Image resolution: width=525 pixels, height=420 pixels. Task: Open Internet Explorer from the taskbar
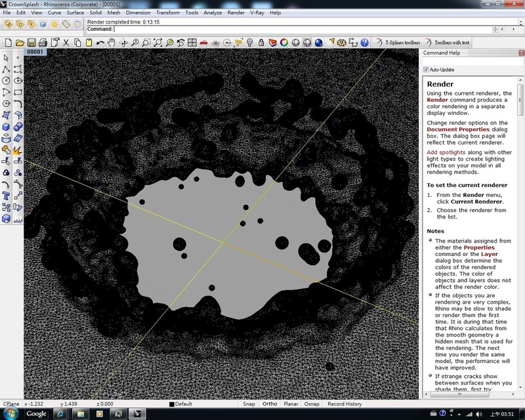point(60,414)
